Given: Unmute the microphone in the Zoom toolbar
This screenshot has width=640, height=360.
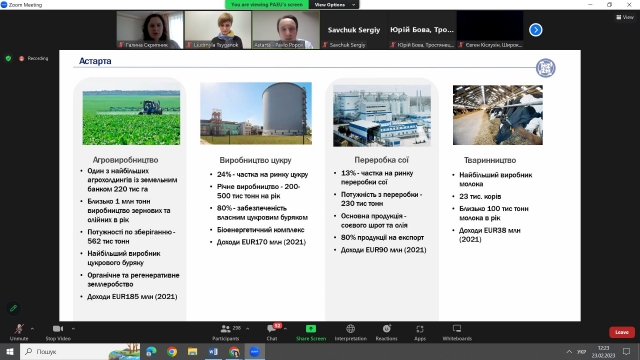Looking at the screenshot, I should coord(19,332).
